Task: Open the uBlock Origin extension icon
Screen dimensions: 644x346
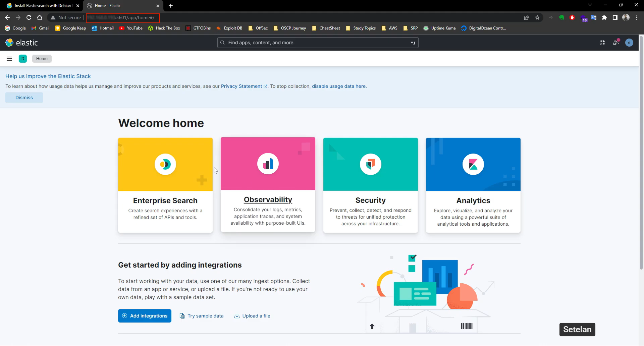Action: point(572,18)
